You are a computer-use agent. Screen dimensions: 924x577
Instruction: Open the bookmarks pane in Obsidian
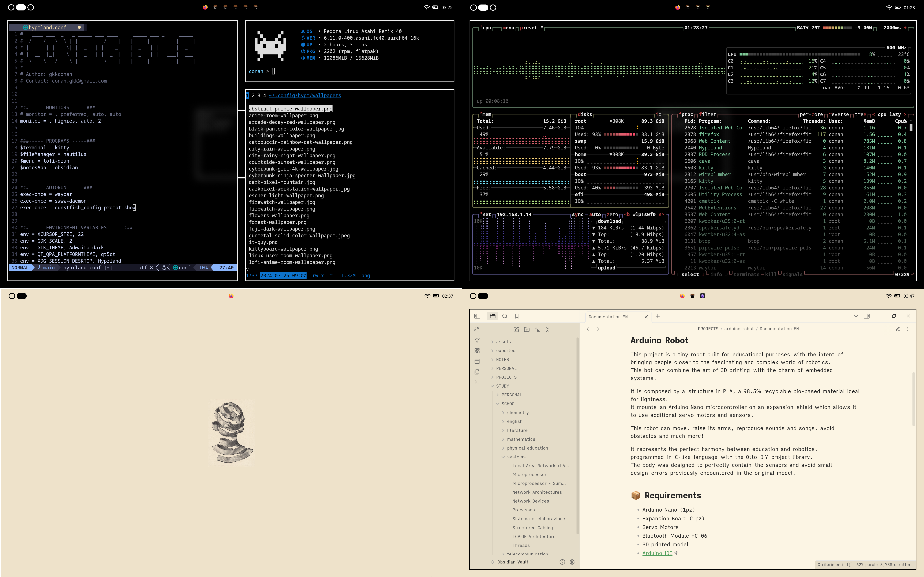(x=517, y=316)
